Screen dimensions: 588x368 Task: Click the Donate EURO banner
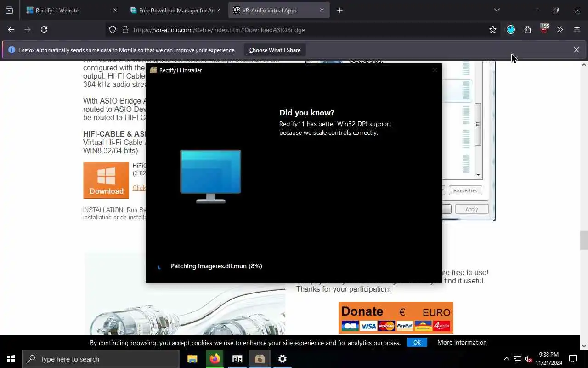(396, 318)
